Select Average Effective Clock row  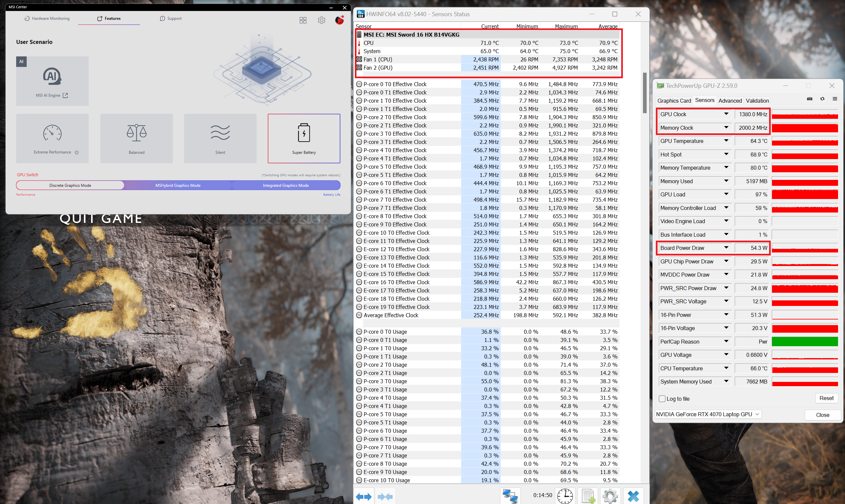point(488,315)
